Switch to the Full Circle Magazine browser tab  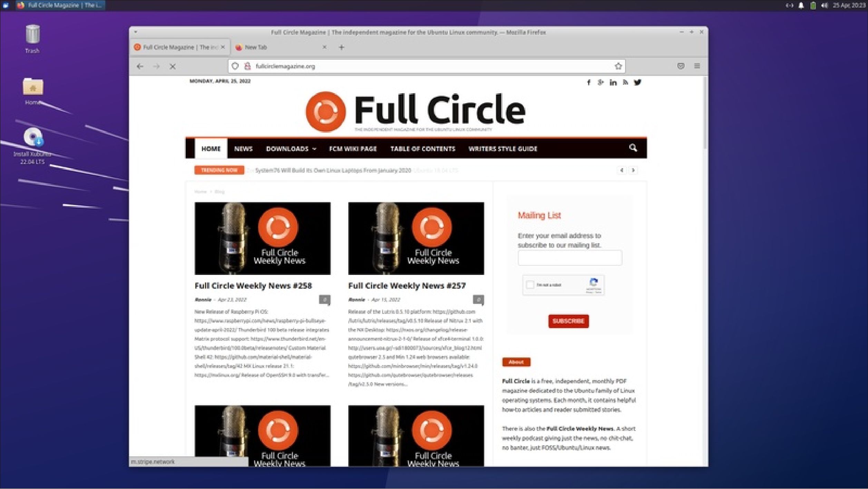(x=179, y=47)
